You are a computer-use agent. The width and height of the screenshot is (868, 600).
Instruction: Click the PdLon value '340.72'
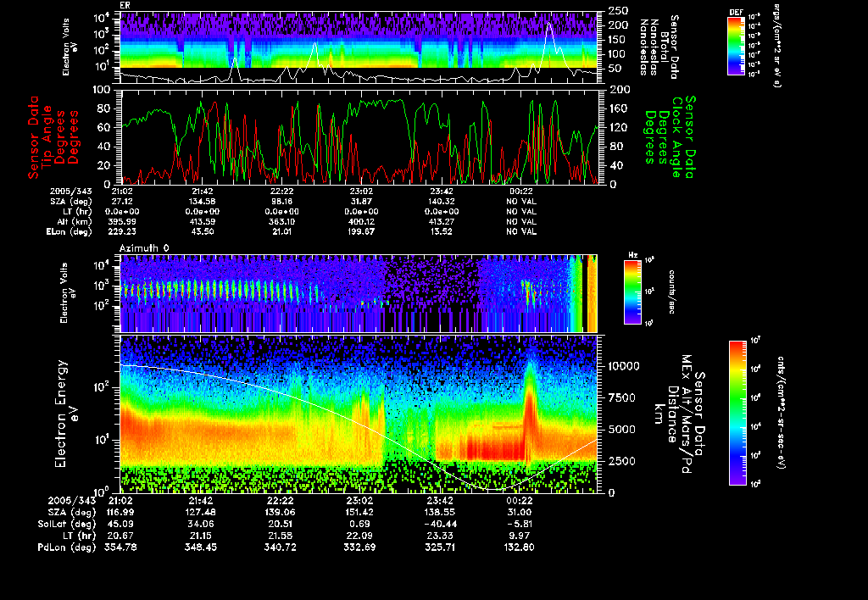[x=280, y=547]
